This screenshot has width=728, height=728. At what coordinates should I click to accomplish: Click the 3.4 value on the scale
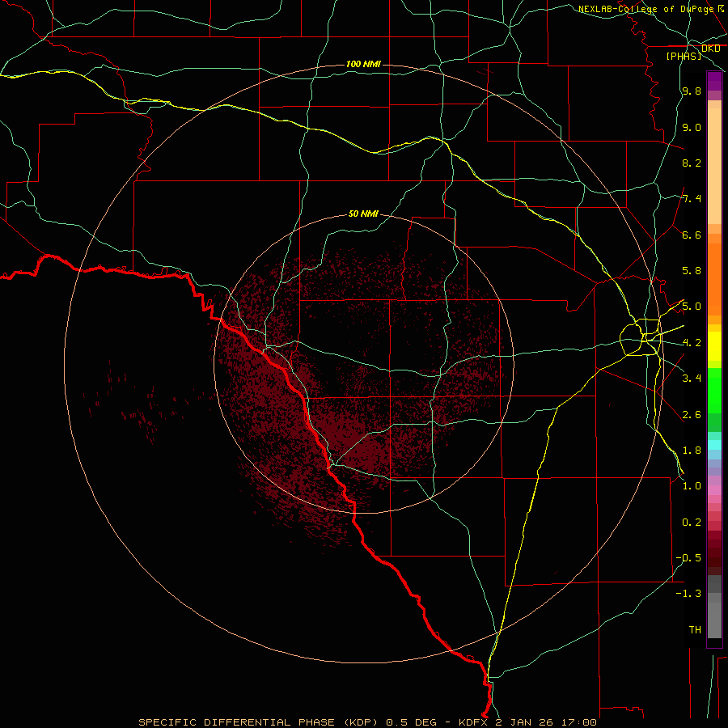tap(692, 379)
